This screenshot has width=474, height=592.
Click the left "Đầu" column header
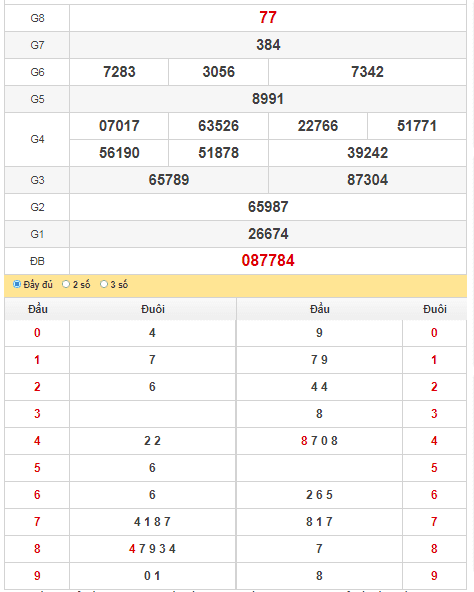(x=37, y=309)
